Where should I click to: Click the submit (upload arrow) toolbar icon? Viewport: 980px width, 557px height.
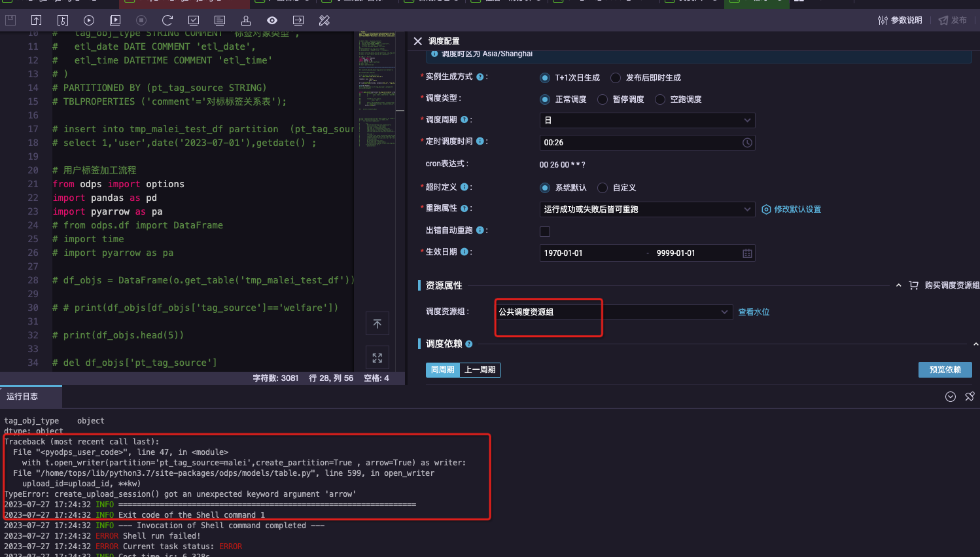coord(37,20)
